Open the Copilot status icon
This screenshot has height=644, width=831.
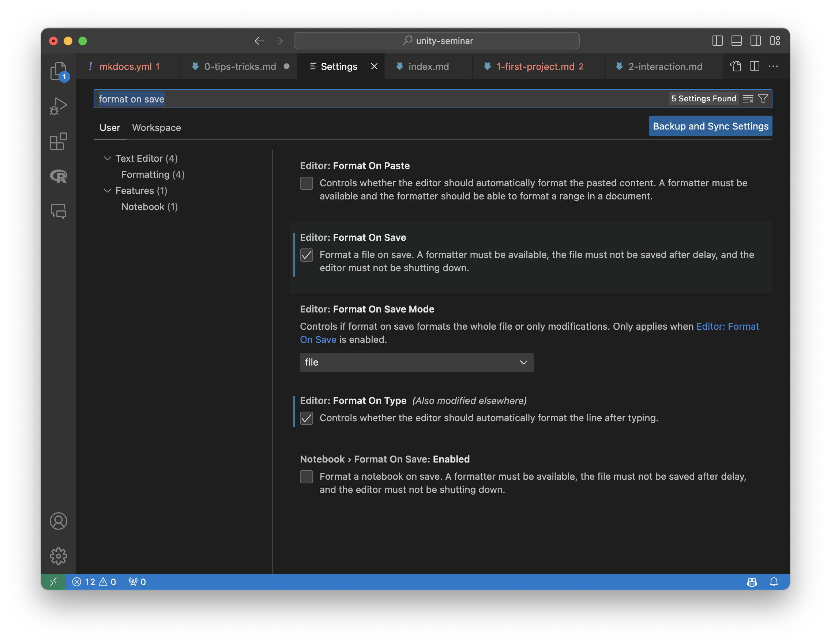coord(752,581)
